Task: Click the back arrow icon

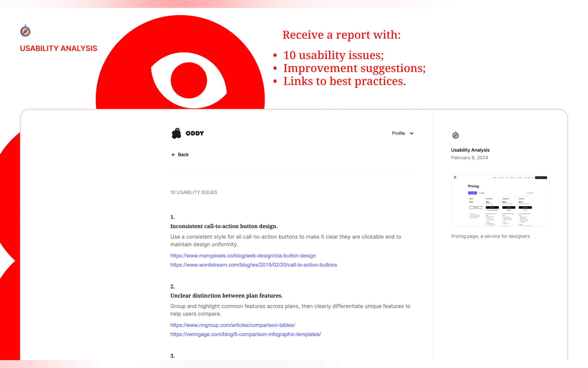Action: click(x=173, y=155)
